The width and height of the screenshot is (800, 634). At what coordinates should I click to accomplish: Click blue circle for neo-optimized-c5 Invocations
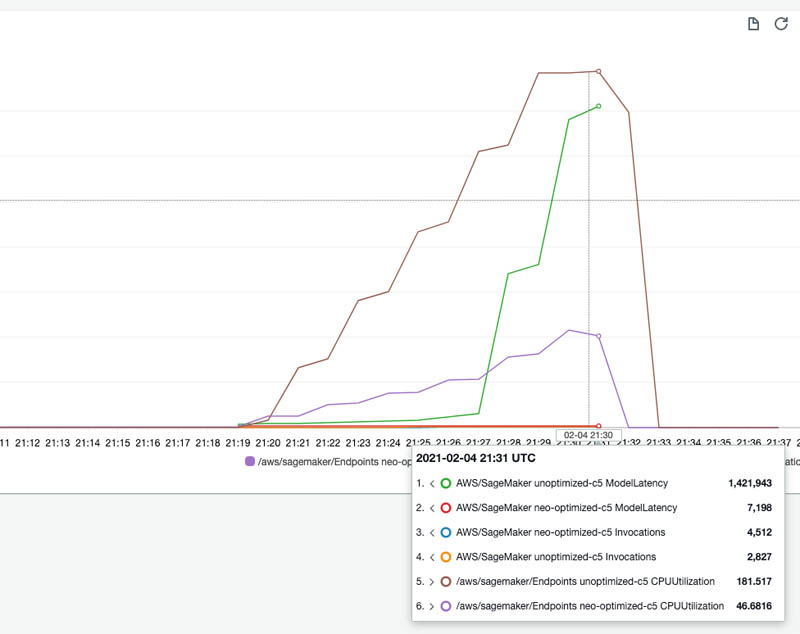tap(445, 532)
